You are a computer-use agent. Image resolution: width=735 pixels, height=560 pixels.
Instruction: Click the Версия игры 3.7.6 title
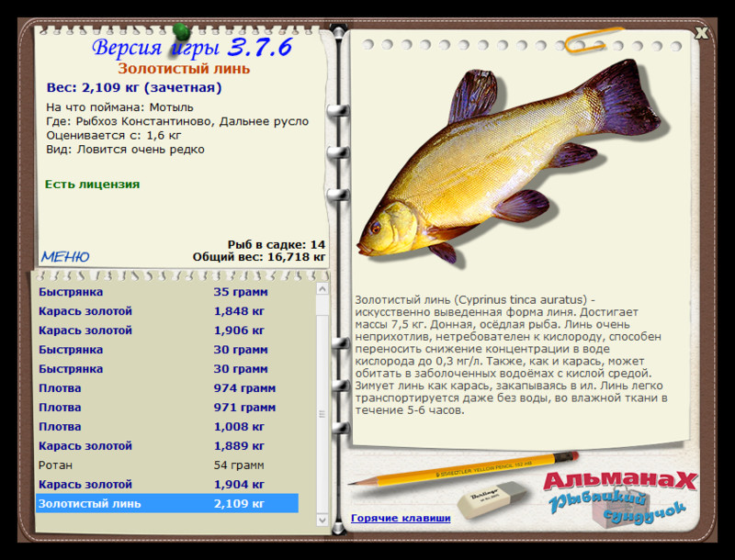point(192,48)
